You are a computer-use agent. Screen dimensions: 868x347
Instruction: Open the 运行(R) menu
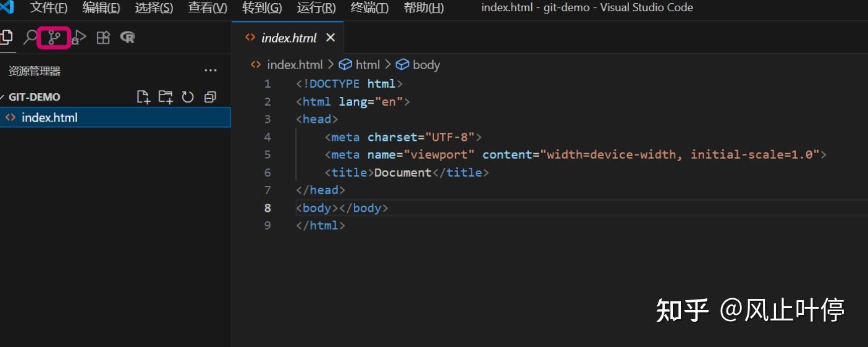coord(316,8)
